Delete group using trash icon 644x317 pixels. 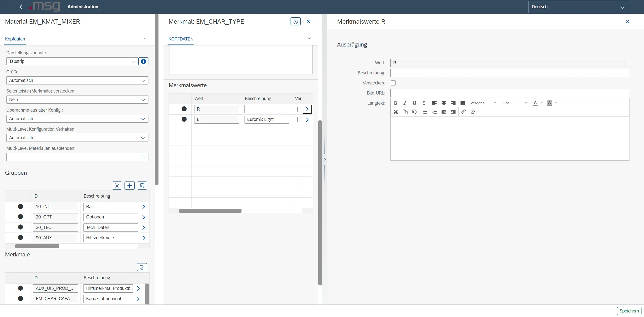pyautogui.click(x=142, y=186)
